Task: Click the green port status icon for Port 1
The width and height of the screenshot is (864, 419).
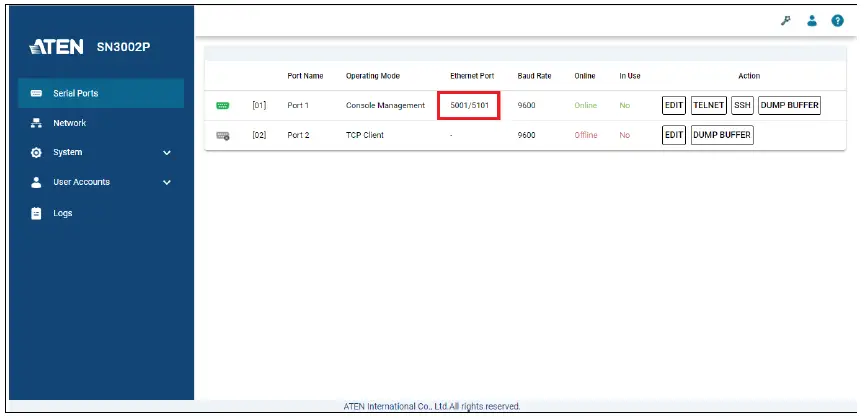Action: 223,105
